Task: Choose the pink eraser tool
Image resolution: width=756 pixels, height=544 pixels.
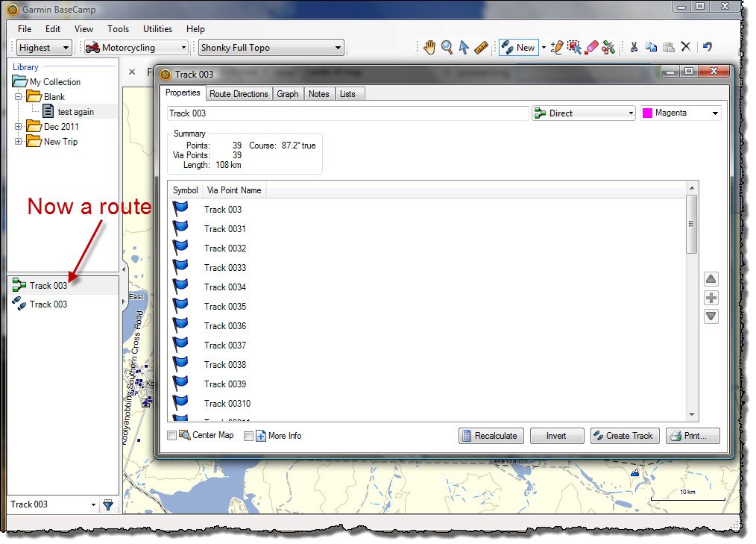Action: [x=591, y=47]
